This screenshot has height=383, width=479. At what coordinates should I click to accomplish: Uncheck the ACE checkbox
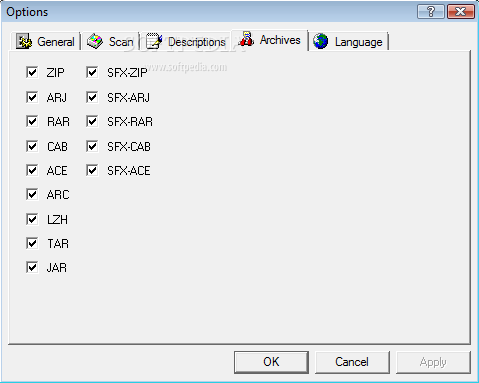point(32,170)
